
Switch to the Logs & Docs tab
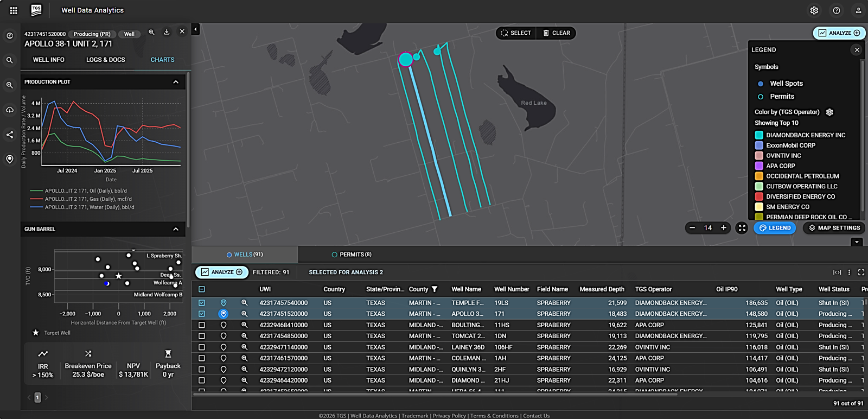pos(105,60)
